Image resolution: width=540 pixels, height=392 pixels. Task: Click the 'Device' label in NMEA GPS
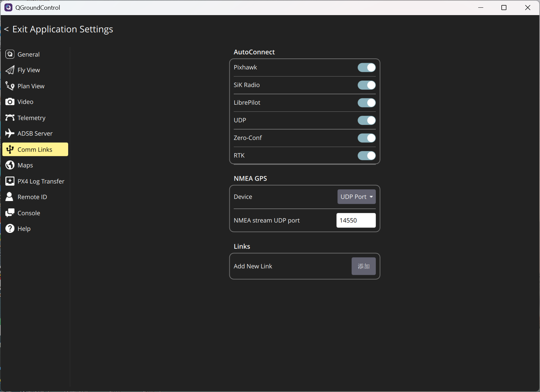click(x=243, y=197)
